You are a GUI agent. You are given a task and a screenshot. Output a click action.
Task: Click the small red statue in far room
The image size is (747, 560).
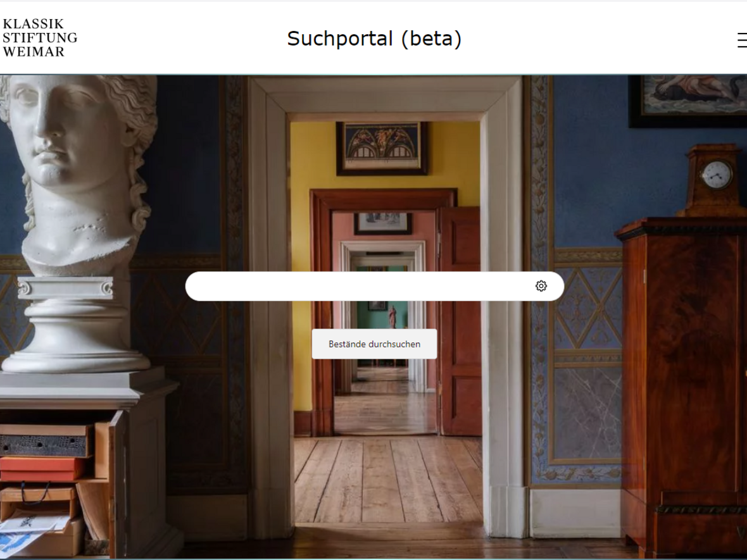(392, 316)
